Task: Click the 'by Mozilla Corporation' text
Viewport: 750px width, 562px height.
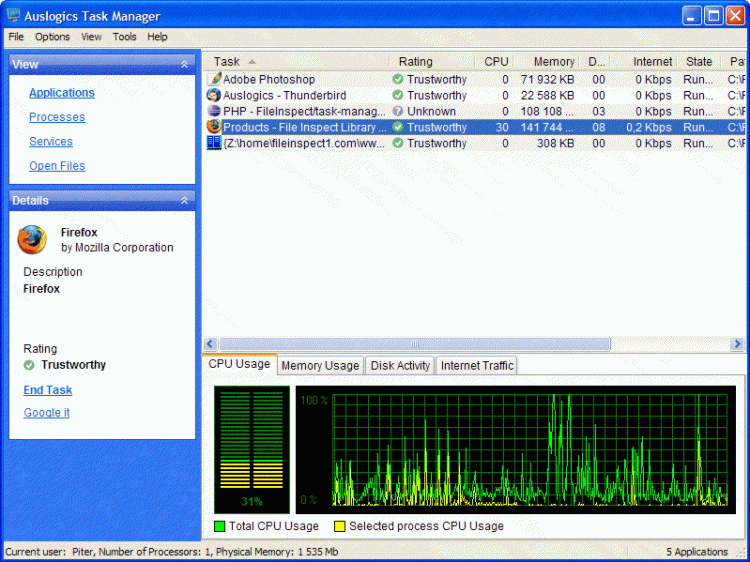Action: click(117, 247)
